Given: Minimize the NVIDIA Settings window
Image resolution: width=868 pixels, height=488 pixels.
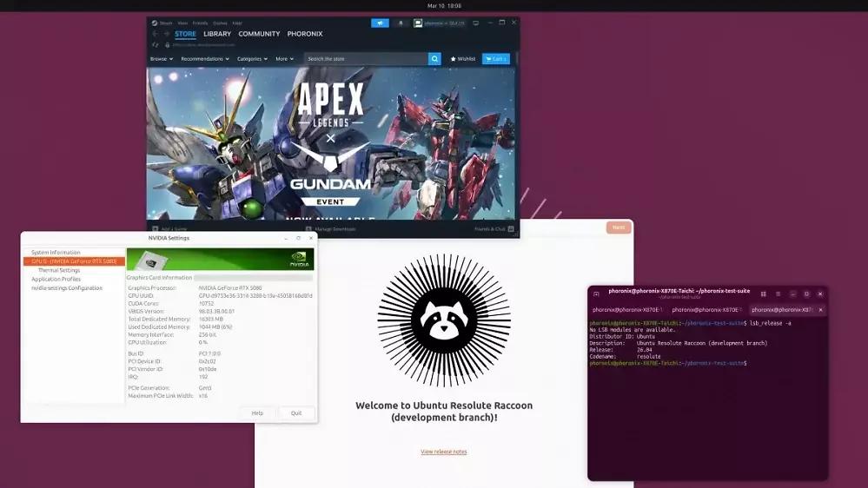Looking at the screenshot, I should pos(286,238).
